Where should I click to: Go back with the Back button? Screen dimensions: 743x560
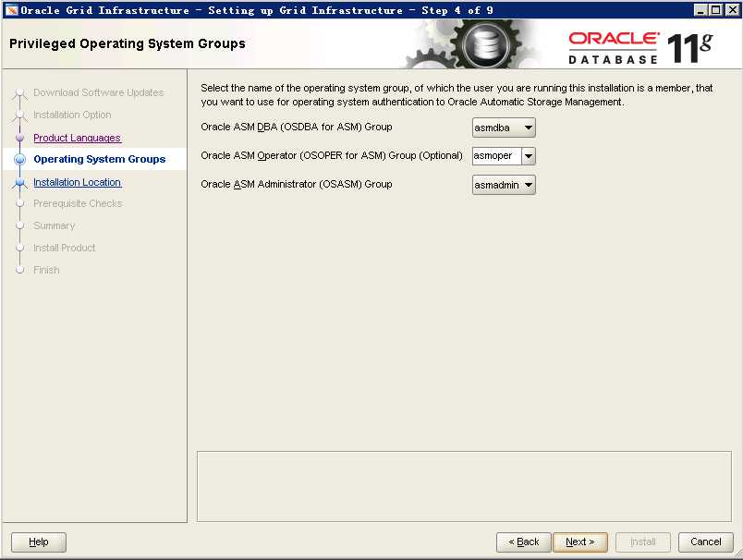[524, 542]
